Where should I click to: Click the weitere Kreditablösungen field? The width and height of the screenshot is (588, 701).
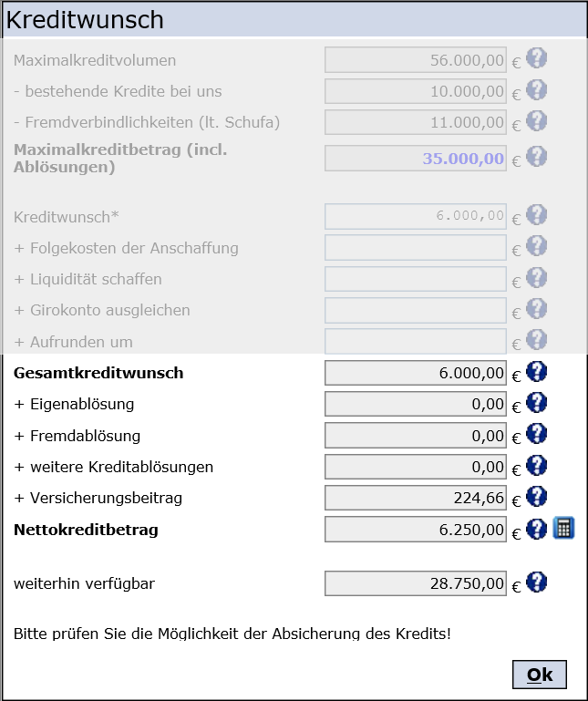(x=416, y=467)
